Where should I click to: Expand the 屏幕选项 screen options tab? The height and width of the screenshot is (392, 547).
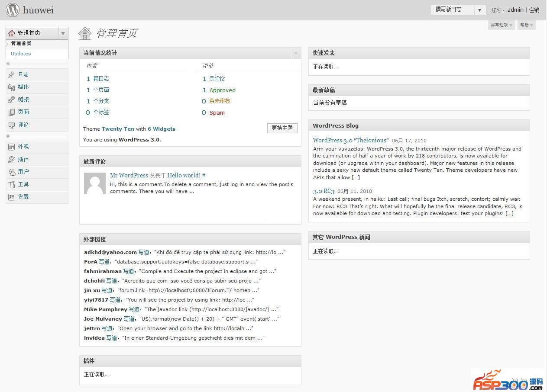pyautogui.click(x=502, y=25)
